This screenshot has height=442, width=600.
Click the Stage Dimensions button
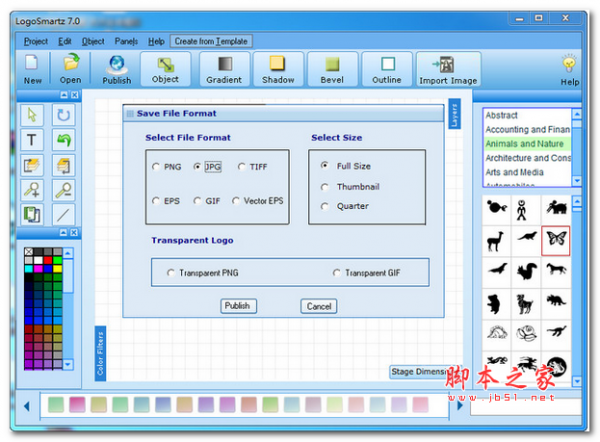(x=421, y=372)
